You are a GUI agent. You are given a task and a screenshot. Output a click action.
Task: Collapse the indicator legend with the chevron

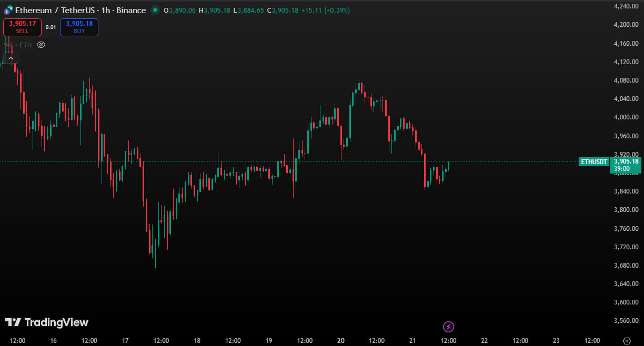tap(11, 58)
